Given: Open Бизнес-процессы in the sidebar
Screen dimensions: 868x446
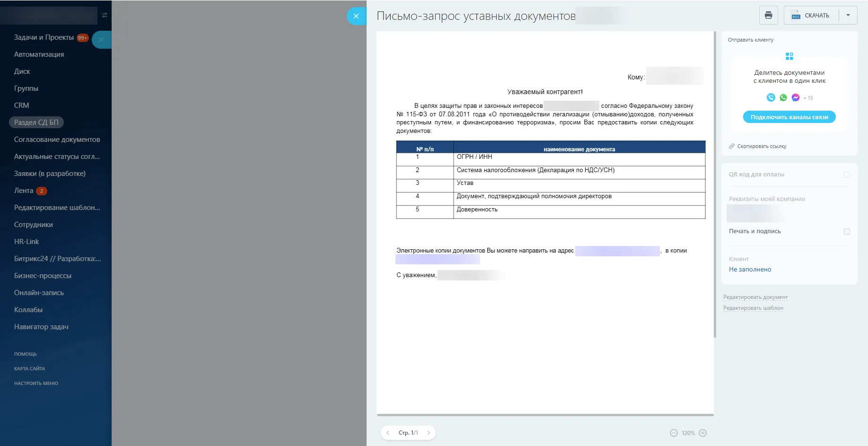Looking at the screenshot, I should (43, 275).
